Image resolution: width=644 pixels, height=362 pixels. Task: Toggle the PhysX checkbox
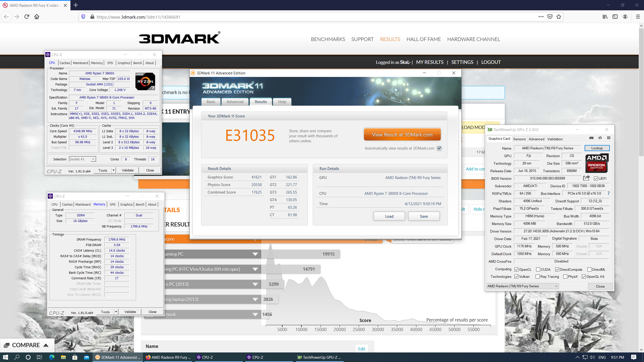[565, 277]
